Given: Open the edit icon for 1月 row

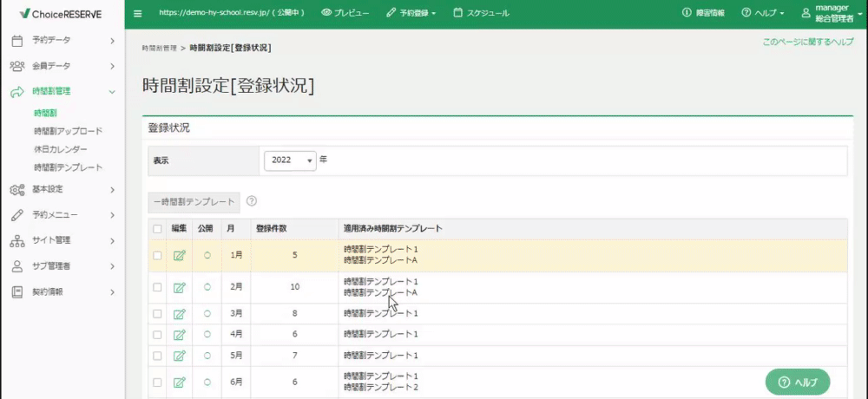Looking at the screenshot, I should point(180,256).
